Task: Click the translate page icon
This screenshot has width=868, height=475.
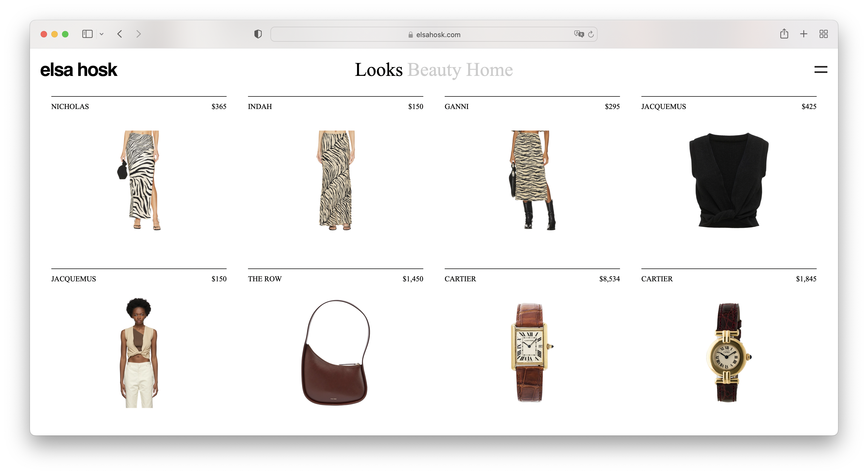Action: pos(579,34)
